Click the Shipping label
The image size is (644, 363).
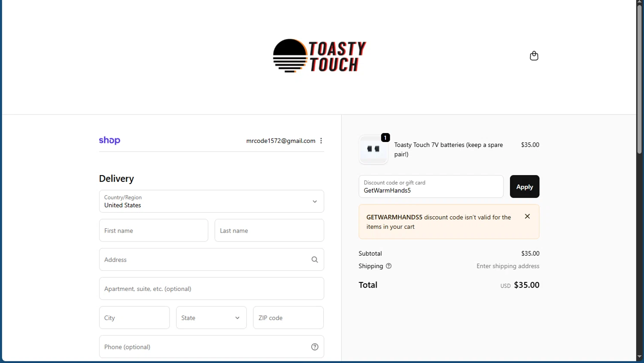(371, 266)
